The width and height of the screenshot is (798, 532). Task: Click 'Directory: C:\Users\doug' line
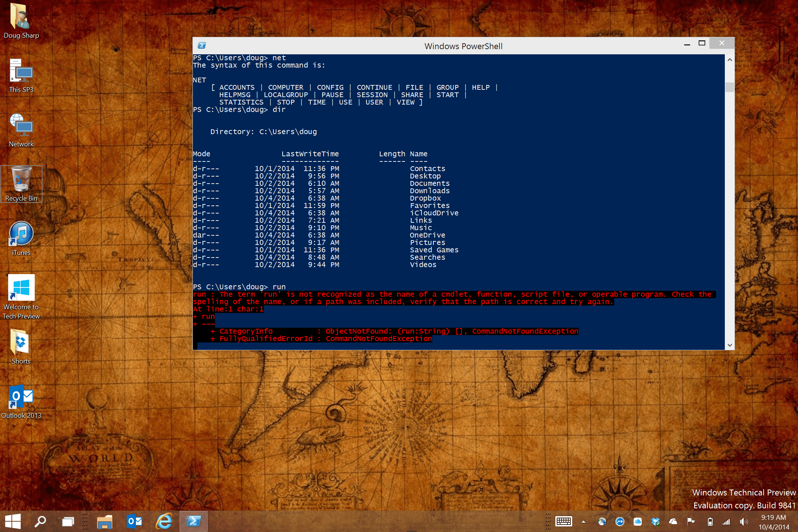(263, 132)
